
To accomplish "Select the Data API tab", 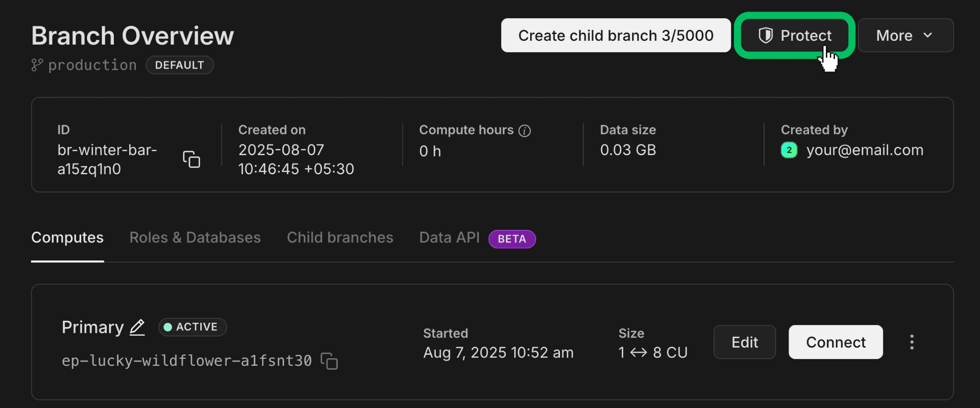I will (449, 237).
